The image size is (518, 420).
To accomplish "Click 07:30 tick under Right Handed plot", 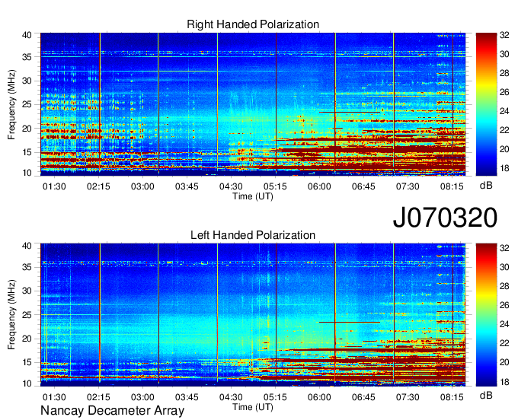I will pyautogui.click(x=408, y=186).
